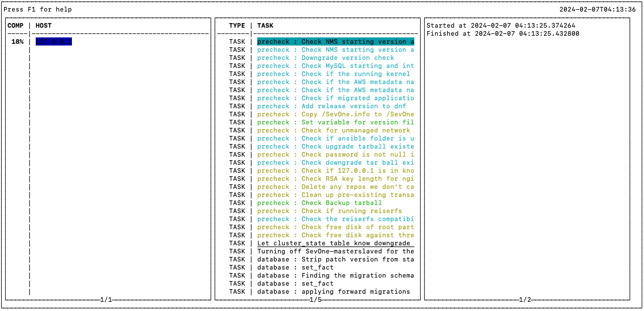Select 'Check the reiserfs compatibi' task
Screen dimensions: 644x311
click(x=336, y=219)
